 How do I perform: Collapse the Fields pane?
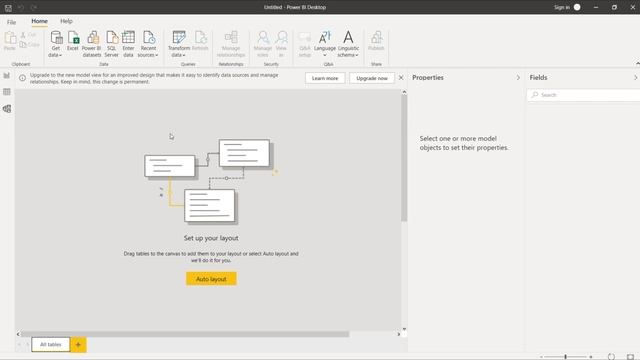(x=636, y=78)
